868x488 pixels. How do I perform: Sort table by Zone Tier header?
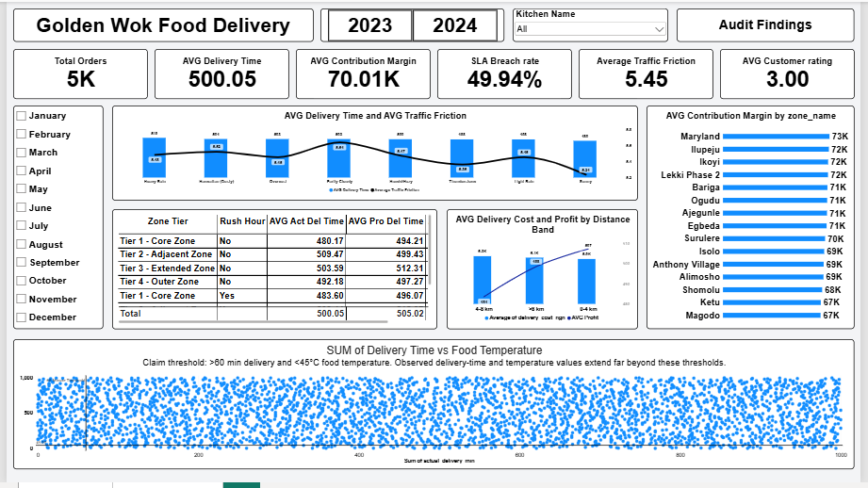pos(168,221)
